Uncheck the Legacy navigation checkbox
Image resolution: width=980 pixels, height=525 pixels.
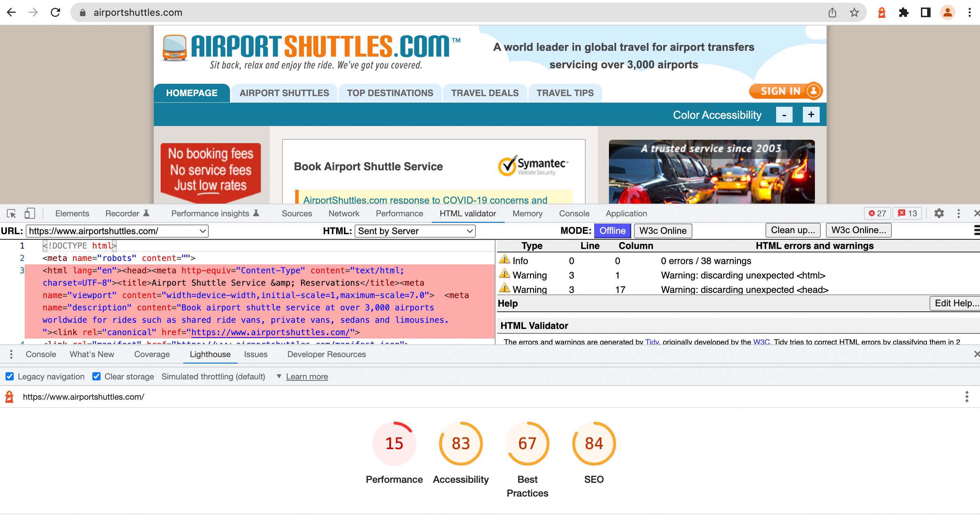10,376
